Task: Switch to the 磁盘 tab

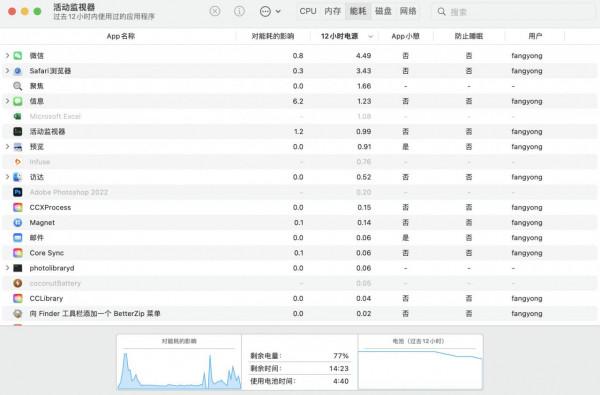Action: point(383,11)
